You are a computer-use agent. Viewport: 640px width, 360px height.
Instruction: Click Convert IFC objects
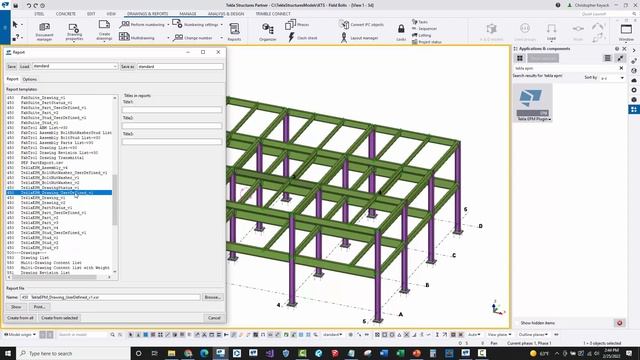361,24
